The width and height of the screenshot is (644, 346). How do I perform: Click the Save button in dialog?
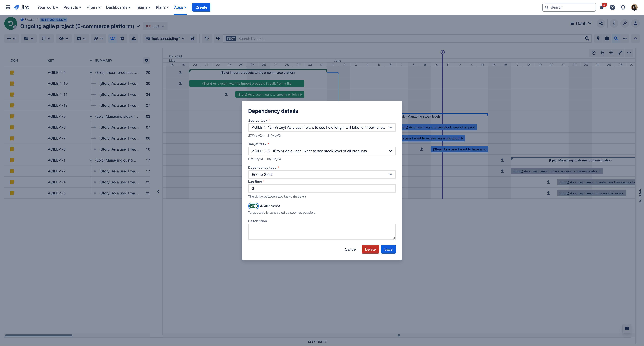point(388,249)
